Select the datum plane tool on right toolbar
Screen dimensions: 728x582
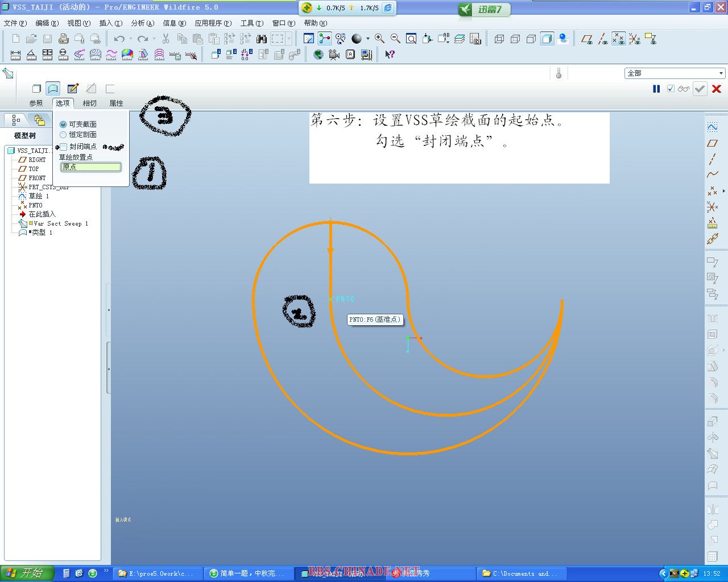point(712,143)
